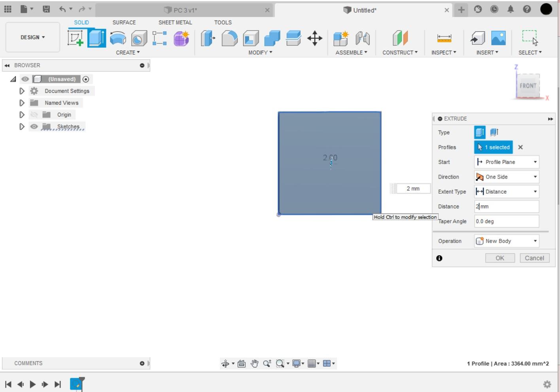
Task: Click the Distance input field
Action: click(x=507, y=206)
